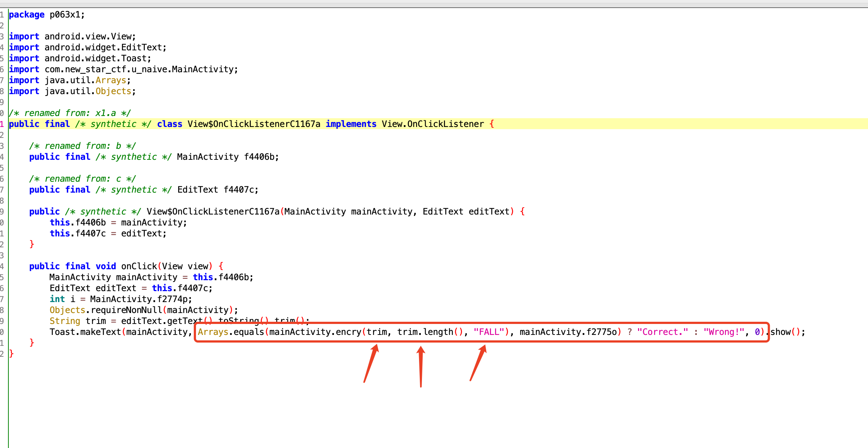
Task: Click the onClick method name
Action: coord(139,266)
